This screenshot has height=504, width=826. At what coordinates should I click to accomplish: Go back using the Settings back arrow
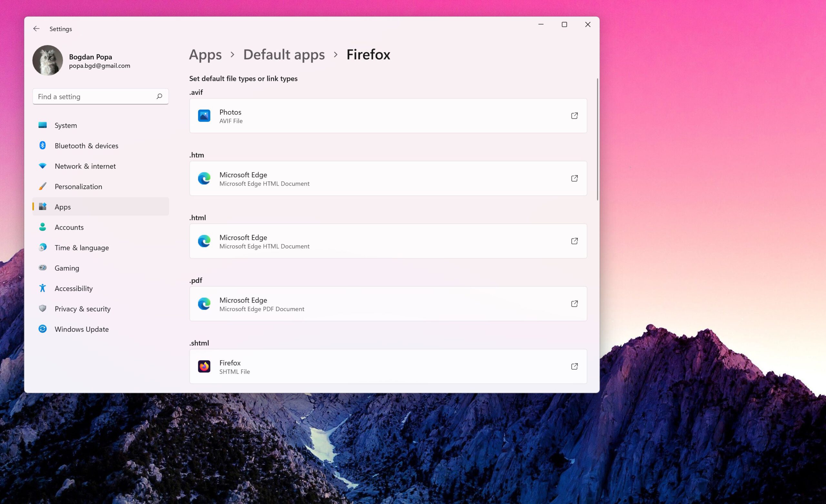click(x=36, y=29)
